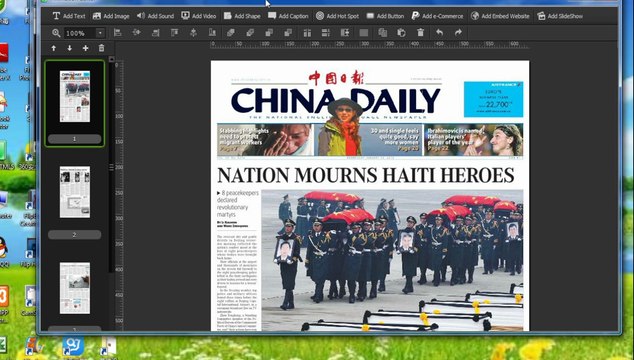Bring the selected object to front
Viewport: 634px width, 360px height.
(x=231, y=33)
